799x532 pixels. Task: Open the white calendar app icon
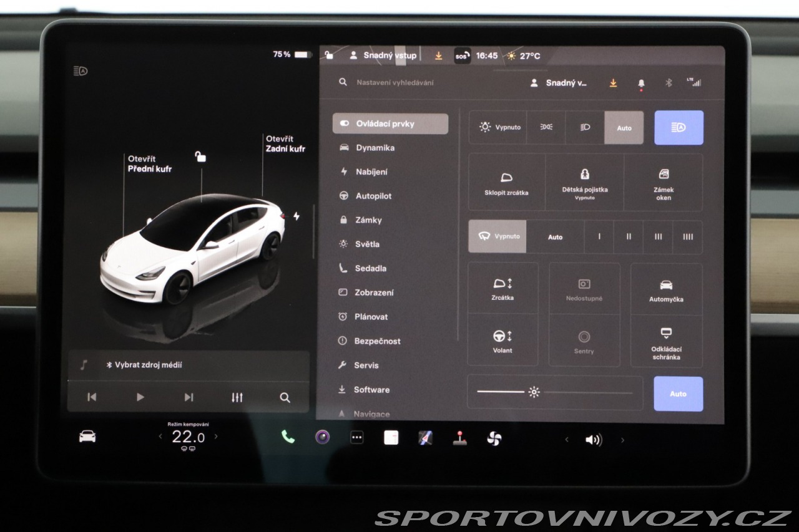pos(391,438)
